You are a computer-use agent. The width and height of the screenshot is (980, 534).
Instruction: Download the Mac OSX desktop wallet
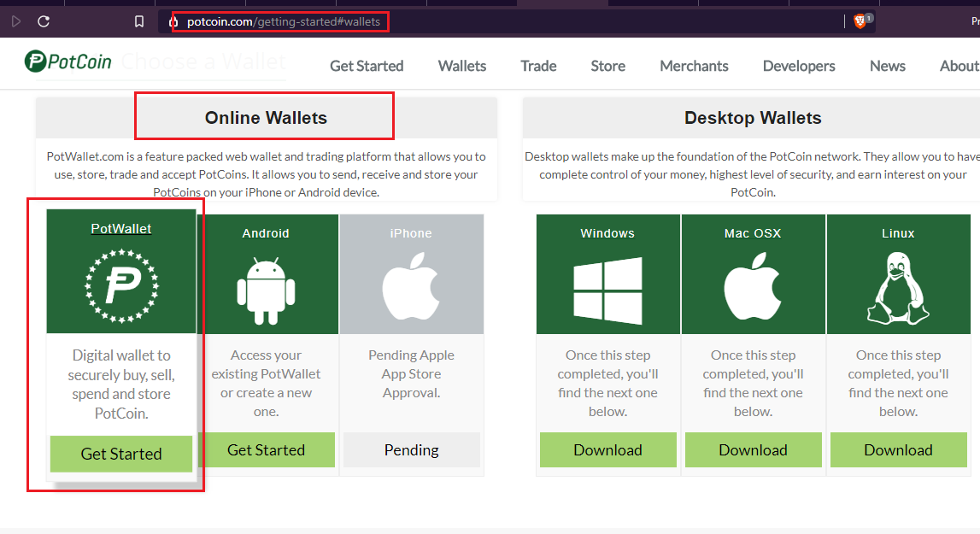tap(753, 449)
